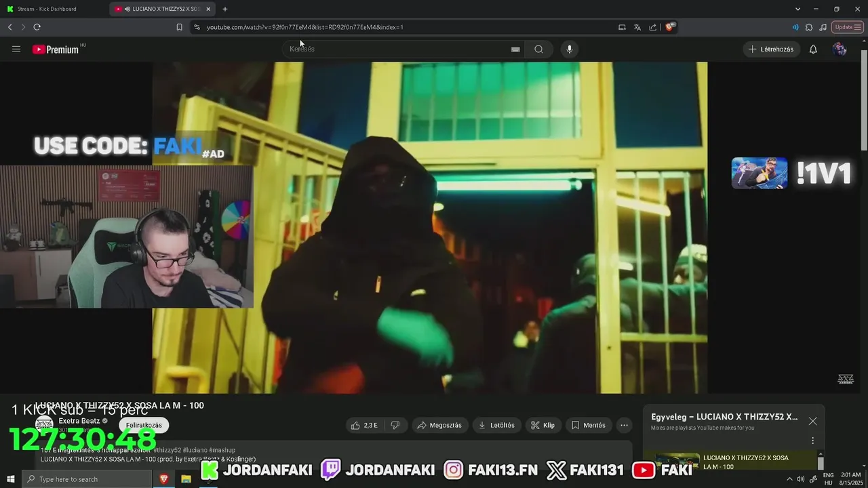The image size is (868, 488).
Task: Click the Windows taskbar search box
Action: coord(87,479)
